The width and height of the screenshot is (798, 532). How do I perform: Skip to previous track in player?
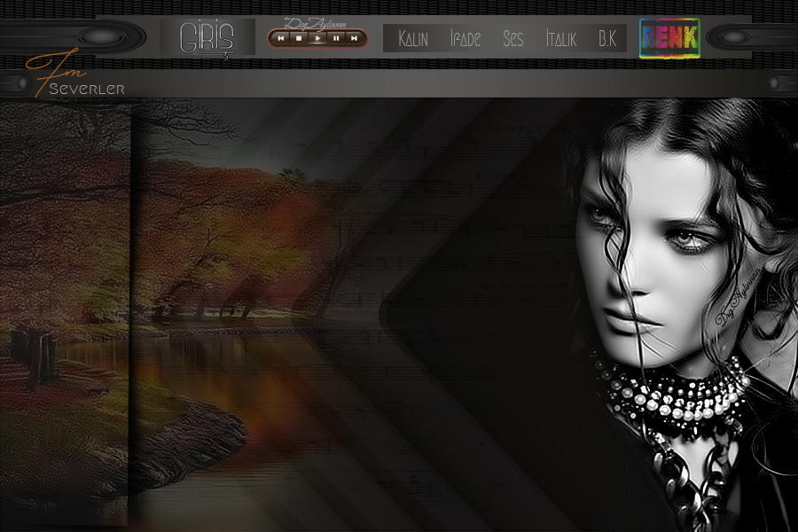tap(281, 38)
